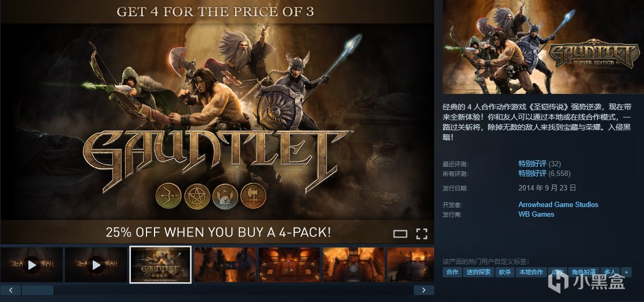Select the highlighted Gauntlet logo thumbnail

[x=160, y=264]
